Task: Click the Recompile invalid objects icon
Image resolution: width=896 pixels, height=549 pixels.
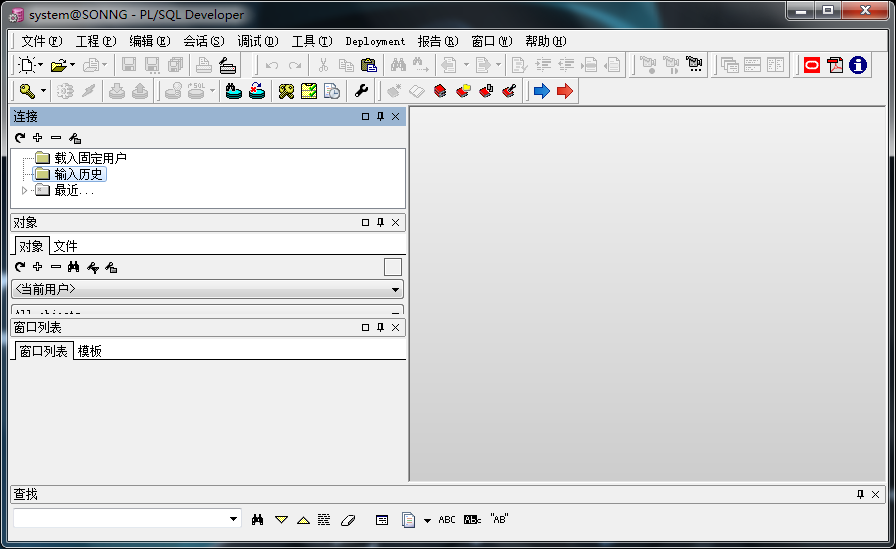Action: click(257, 91)
